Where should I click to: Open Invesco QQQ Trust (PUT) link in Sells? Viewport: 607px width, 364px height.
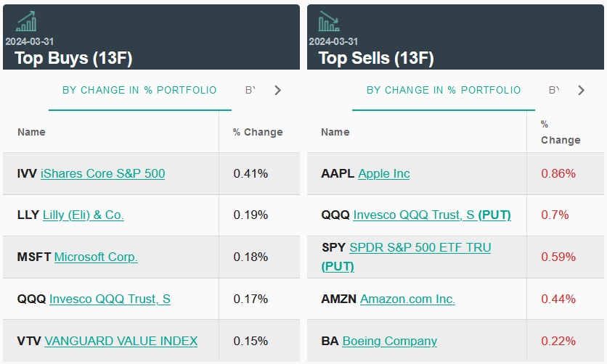[432, 215]
